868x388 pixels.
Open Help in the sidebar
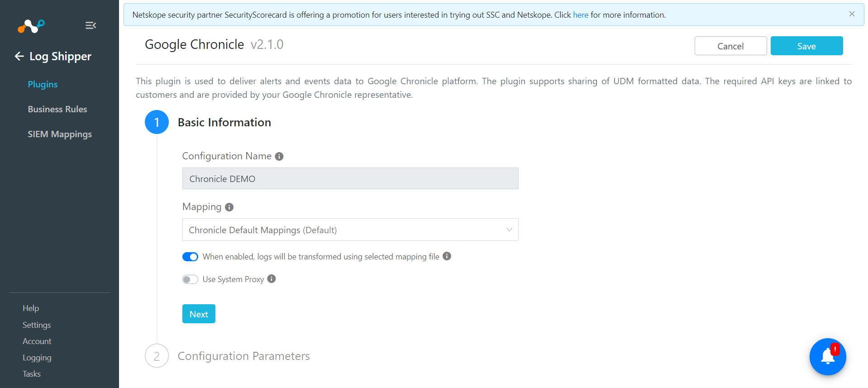tap(31, 308)
